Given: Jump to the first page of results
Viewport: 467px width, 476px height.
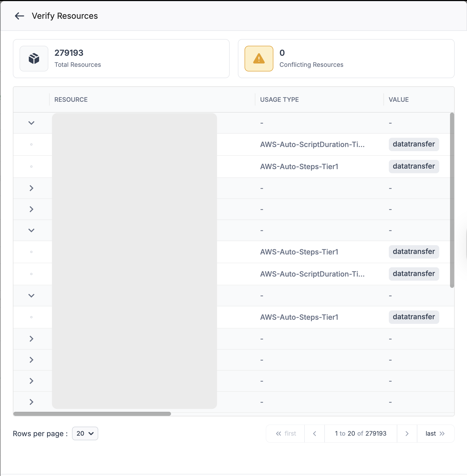Looking at the screenshot, I should coord(285,434).
